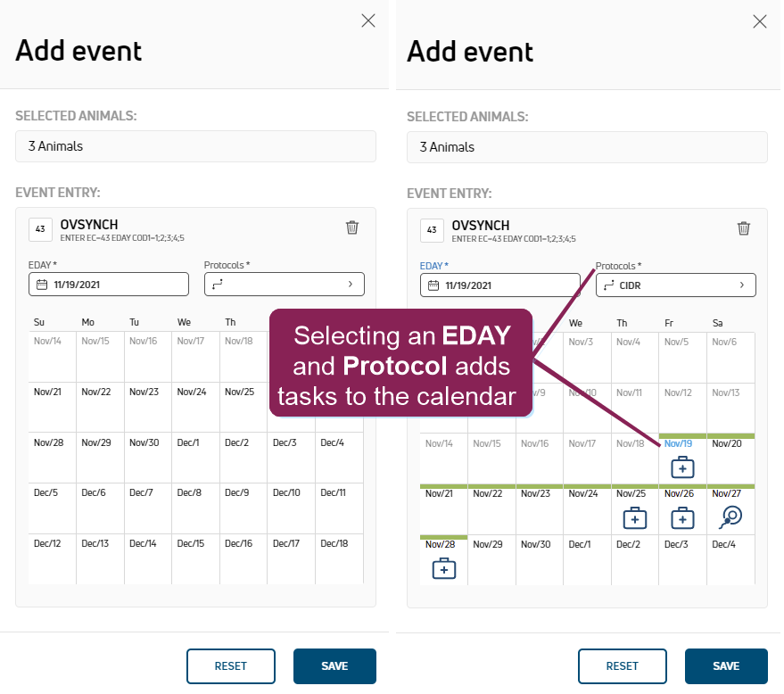Click the left RESET button

pyautogui.click(x=230, y=665)
